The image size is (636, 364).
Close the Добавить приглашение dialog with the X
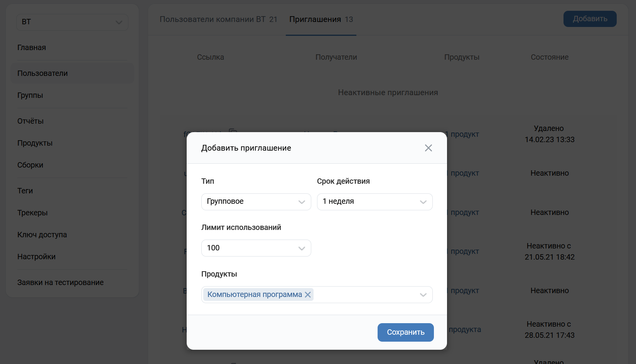(x=428, y=148)
